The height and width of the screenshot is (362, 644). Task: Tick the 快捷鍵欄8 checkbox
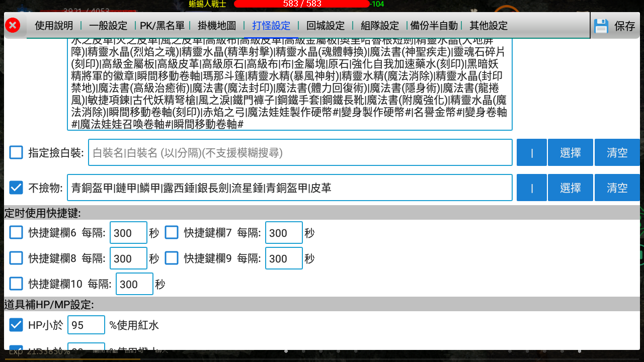(16, 258)
